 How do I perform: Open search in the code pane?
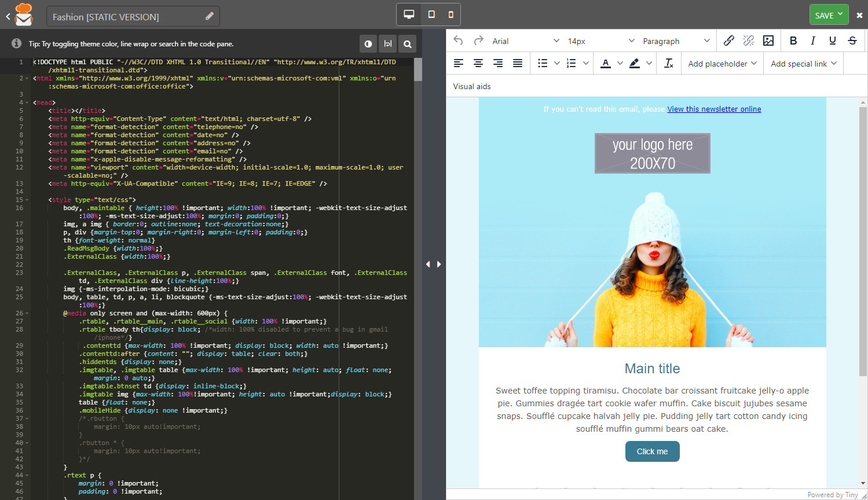point(408,44)
